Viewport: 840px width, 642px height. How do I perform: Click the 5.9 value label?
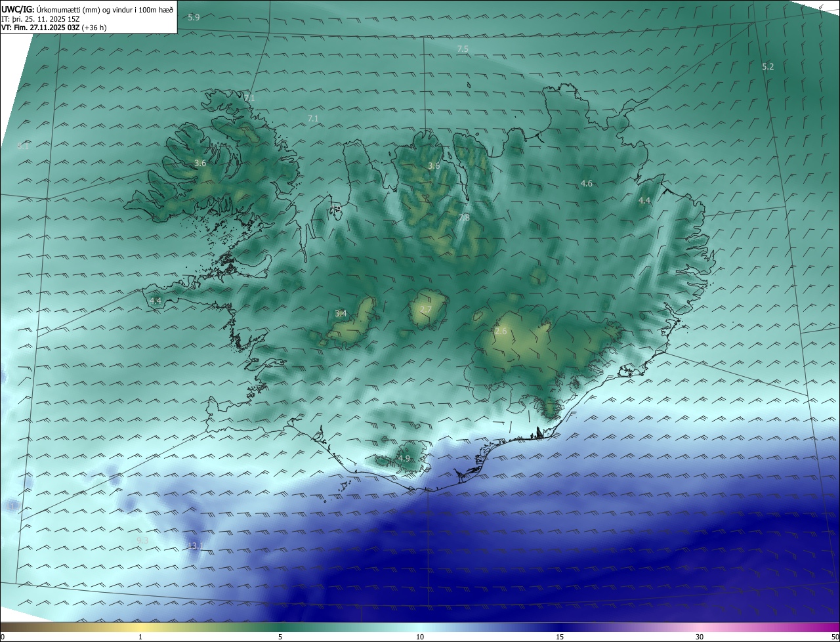click(194, 17)
